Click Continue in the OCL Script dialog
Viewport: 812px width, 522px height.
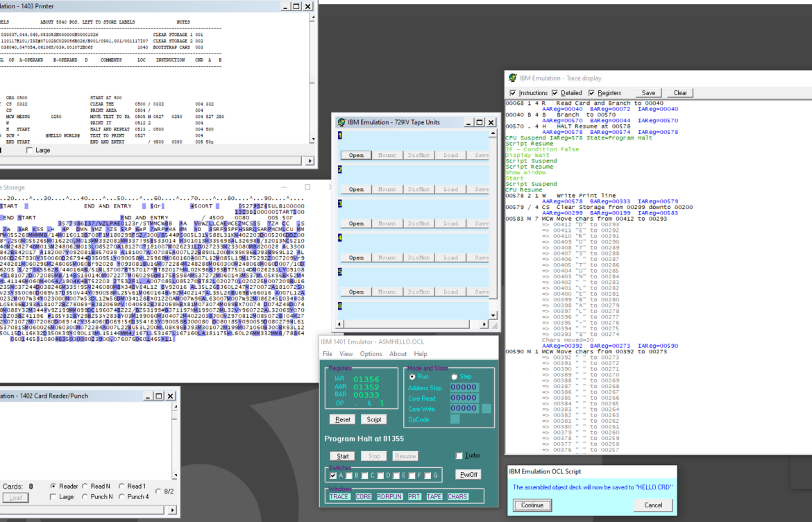click(x=532, y=505)
